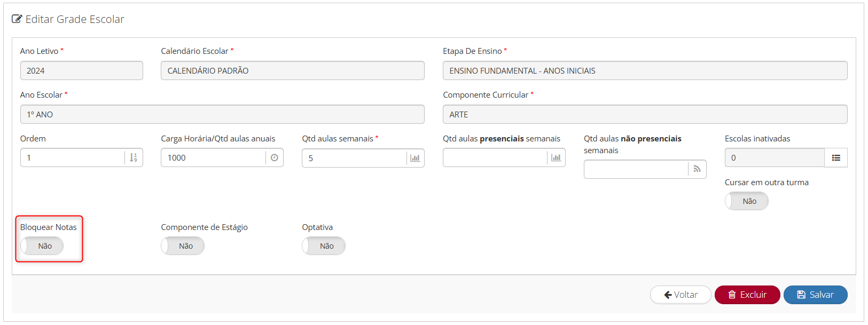The height and width of the screenshot is (325, 868).
Task: Click the sort-order icon in Ordem field
Action: point(134,158)
